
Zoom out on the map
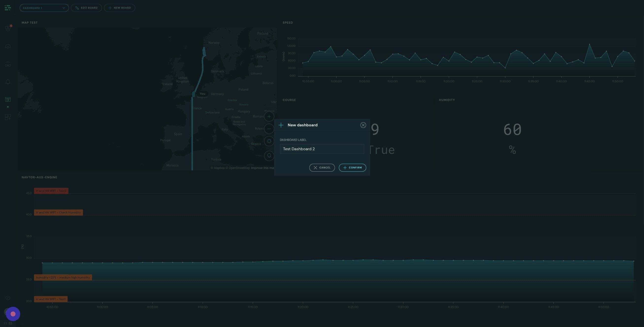pyautogui.click(x=269, y=129)
